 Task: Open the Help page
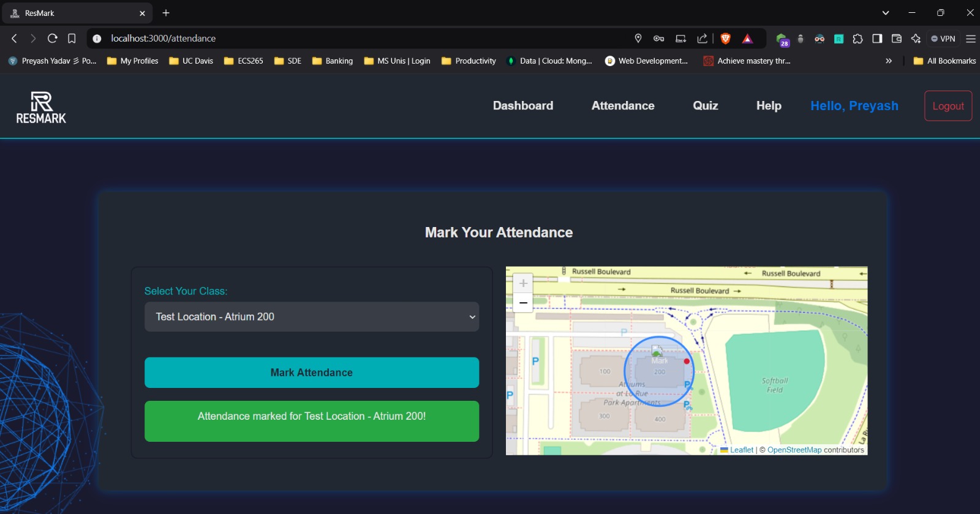coord(769,106)
